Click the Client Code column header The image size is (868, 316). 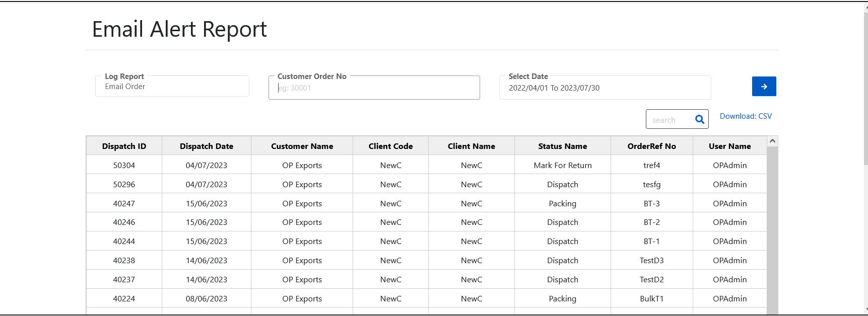click(390, 146)
